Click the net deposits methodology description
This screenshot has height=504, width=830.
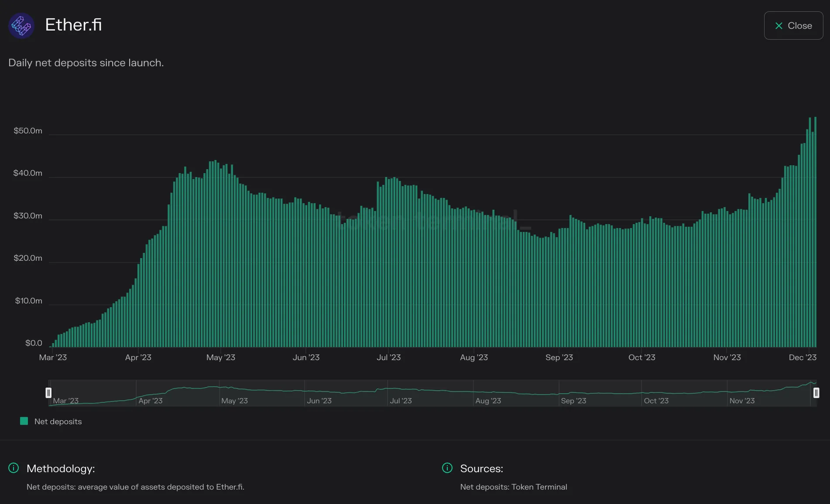pos(135,487)
